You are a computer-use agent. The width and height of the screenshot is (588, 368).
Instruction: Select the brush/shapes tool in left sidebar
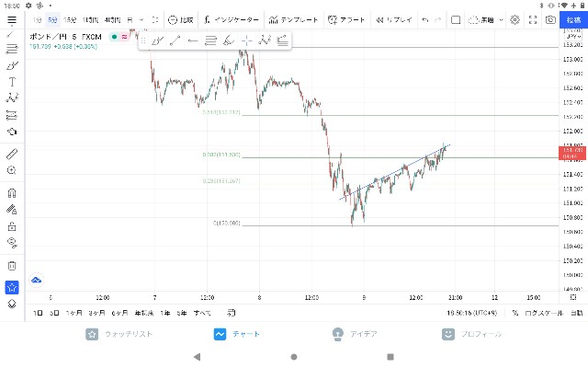coord(12,132)
